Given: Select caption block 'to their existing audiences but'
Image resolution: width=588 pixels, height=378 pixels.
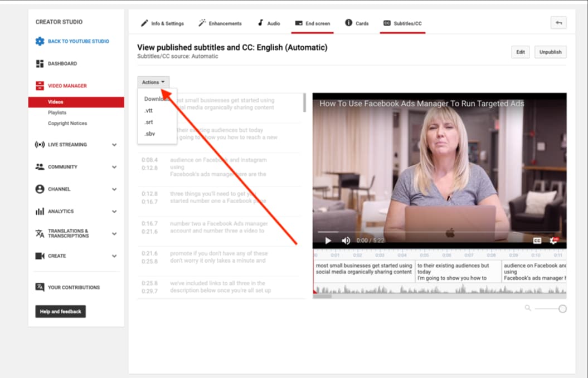Looking at the screenshot, I should [458, 272].
